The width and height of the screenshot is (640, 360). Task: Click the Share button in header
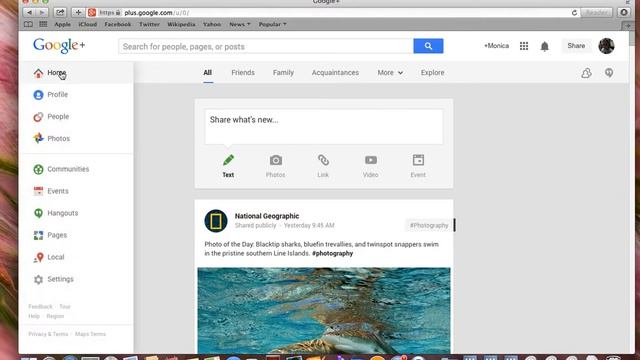pyautogui.click(x=576, y=46)
